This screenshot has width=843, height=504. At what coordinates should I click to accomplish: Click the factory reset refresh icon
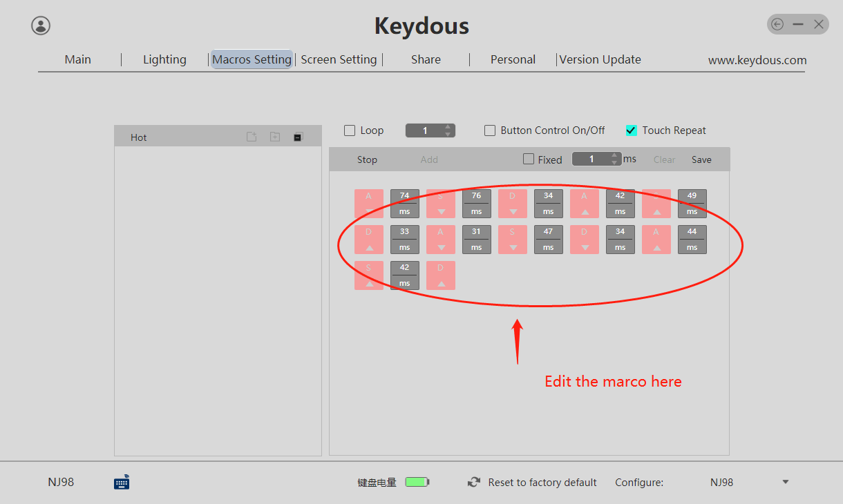(x=474, y=482)
